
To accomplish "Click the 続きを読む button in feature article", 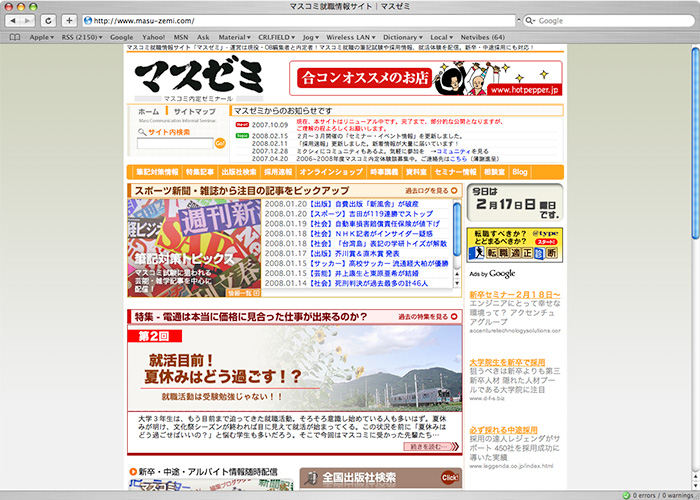I will coord(431,446).
